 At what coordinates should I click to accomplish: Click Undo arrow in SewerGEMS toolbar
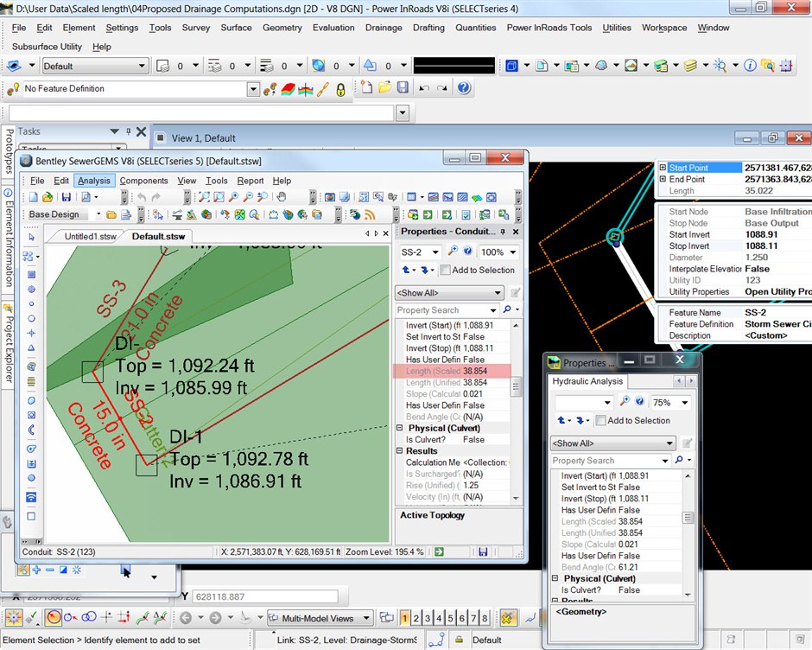point(142,197)
